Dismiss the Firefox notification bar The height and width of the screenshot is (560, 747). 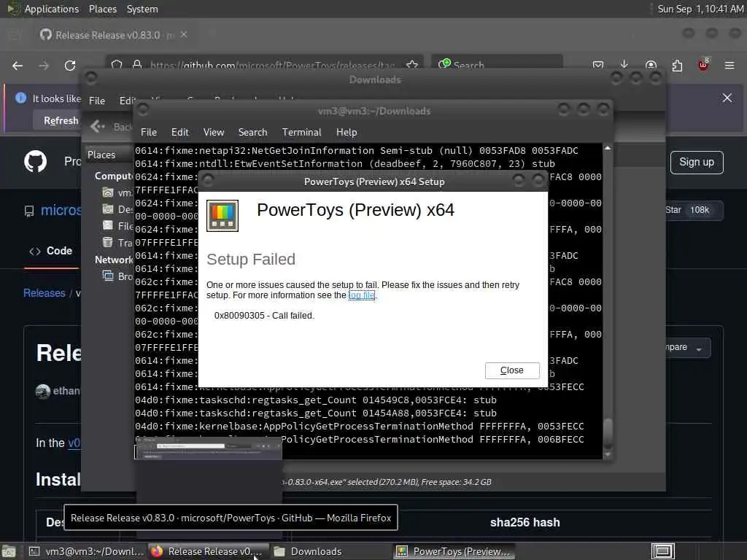tap(727, 98)
